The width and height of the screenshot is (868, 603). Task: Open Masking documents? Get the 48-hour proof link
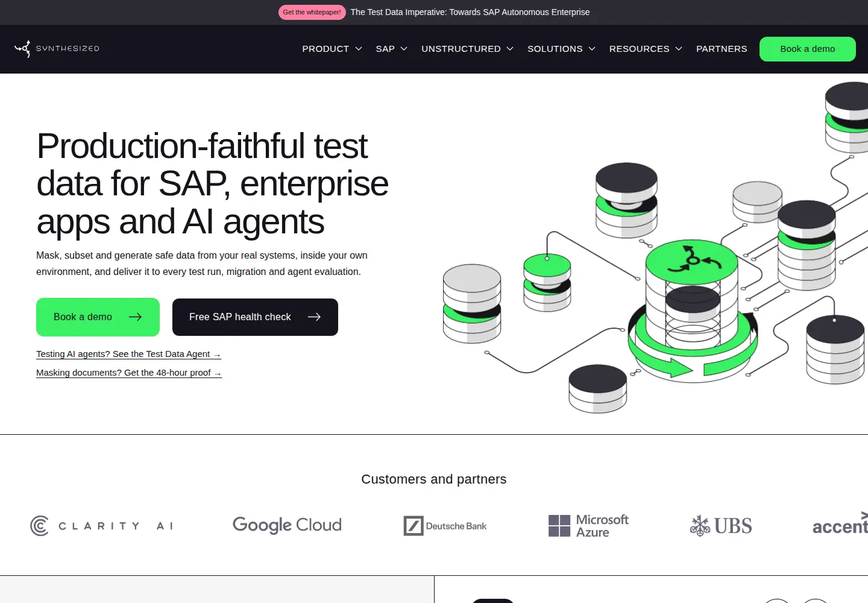tap(129, 373)
